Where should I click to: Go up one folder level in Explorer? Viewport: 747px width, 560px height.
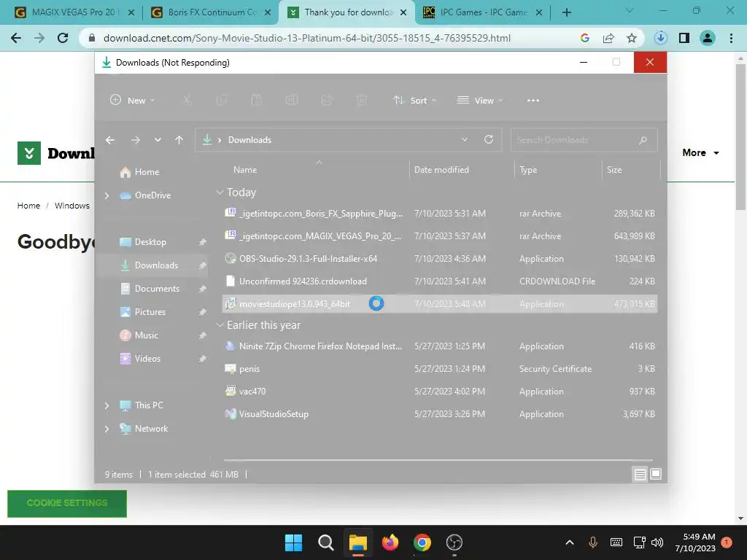coord(179,140)
